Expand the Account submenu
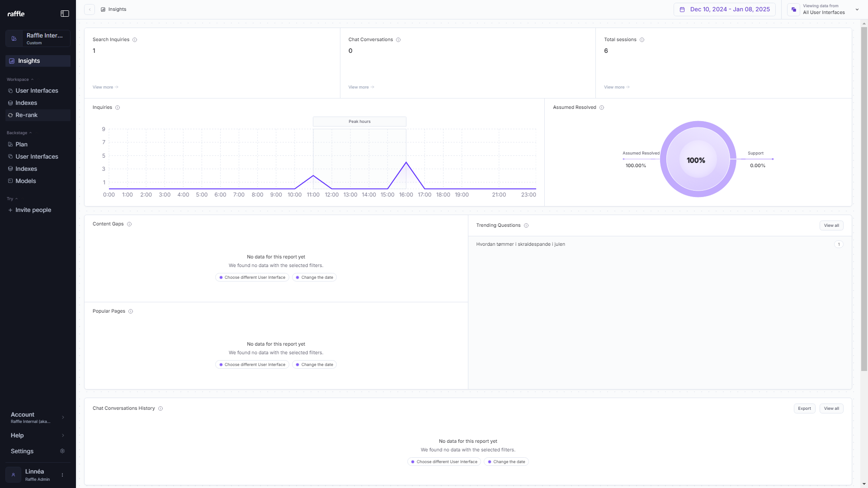The width and height of the screenshot is (868, 488). (x=63, y=418)
